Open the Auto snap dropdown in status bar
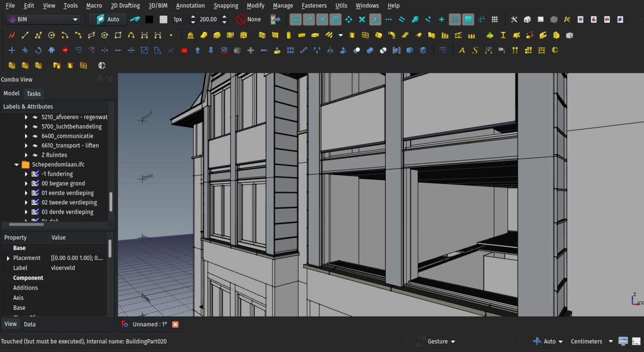The height and width of the screenshot is (352, 644). pyautogui.click(x=548, y=341)
